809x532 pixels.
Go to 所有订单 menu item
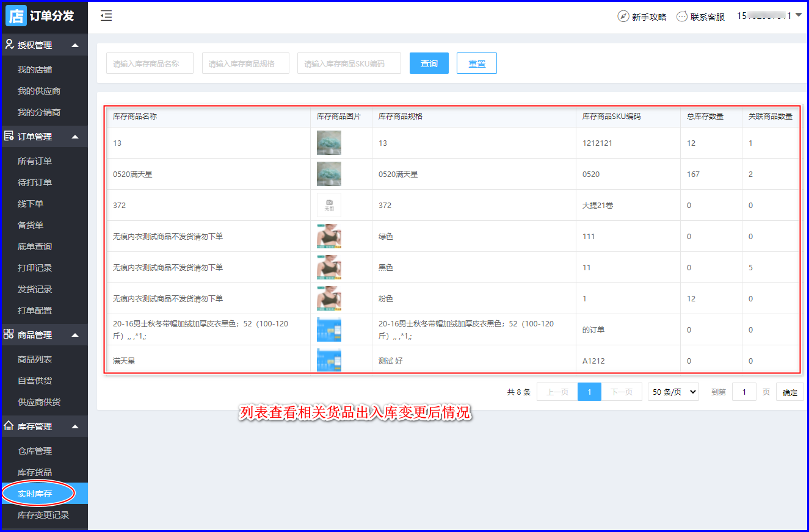click(x=35, y=161)
